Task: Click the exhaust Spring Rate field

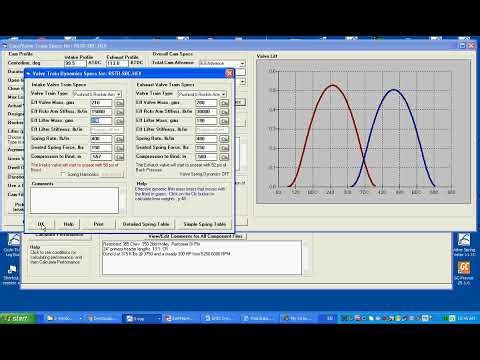Action: 207,139
